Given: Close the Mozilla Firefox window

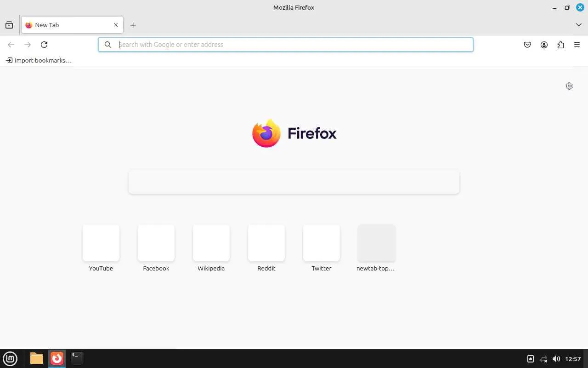Looking at the screenshot, I should click(x=580, y=7).
